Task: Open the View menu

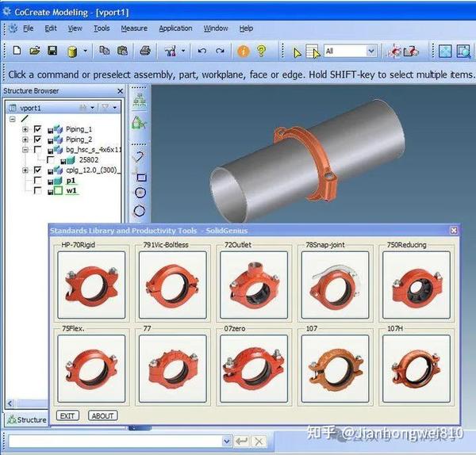Action: click(x=75, y=29)
